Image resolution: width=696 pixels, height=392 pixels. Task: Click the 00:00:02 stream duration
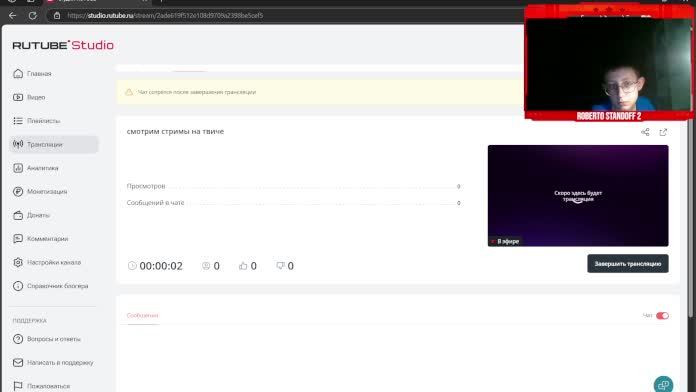pyautogui.click(x=161, y=266)
